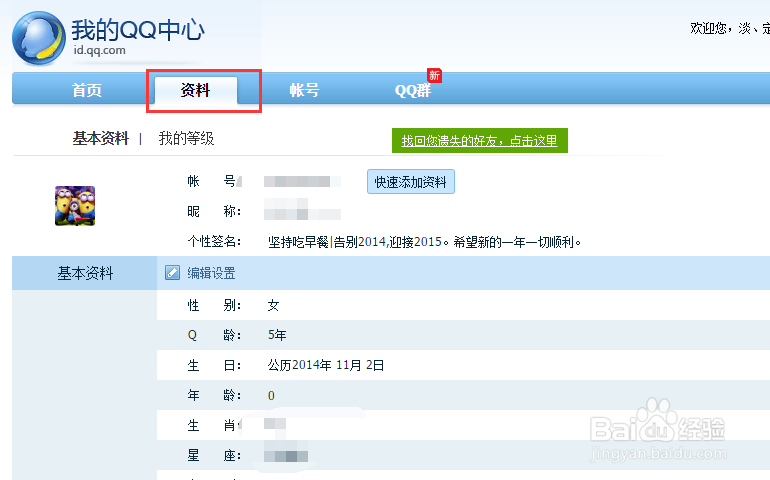Click the green 找回您遗失的好友 link

480,141
